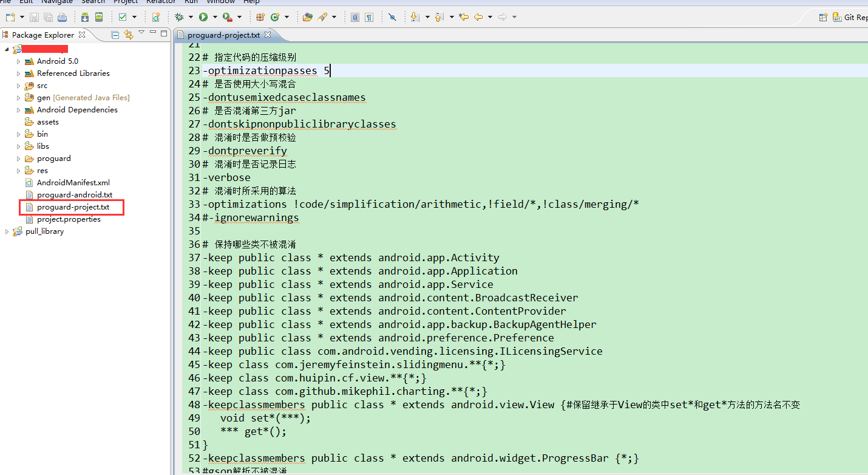Toggle Mark Occurrences icon
Viewport: 868px width, 475px height.
click(392, 17)
